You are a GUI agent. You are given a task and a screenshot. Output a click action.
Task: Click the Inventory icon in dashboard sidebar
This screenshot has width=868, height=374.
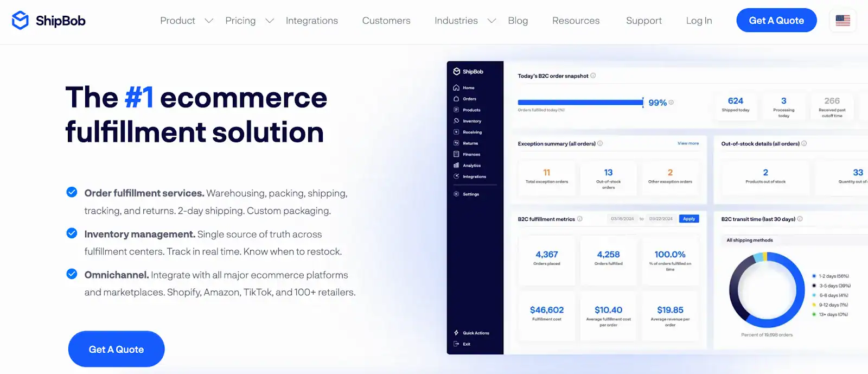pos(456,121)
